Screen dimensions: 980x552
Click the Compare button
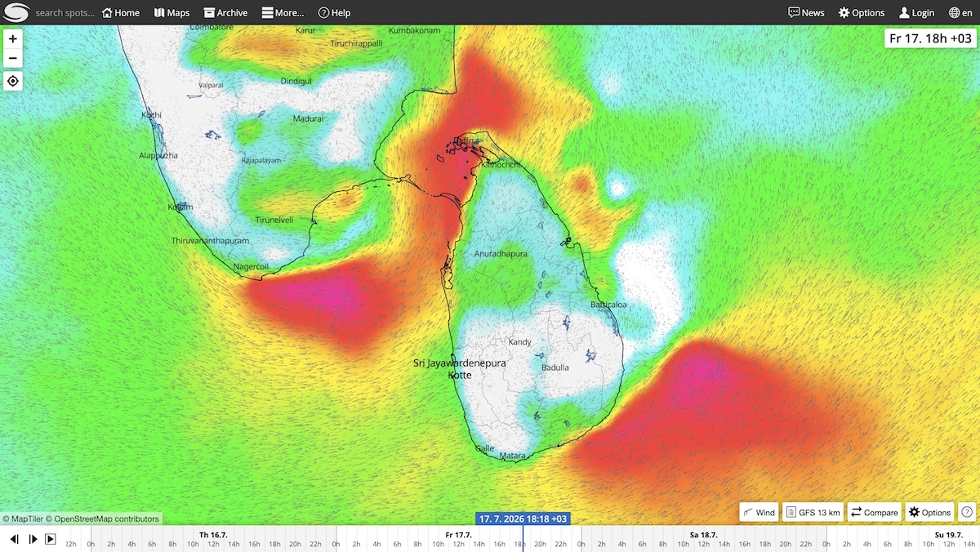point(874,512)
